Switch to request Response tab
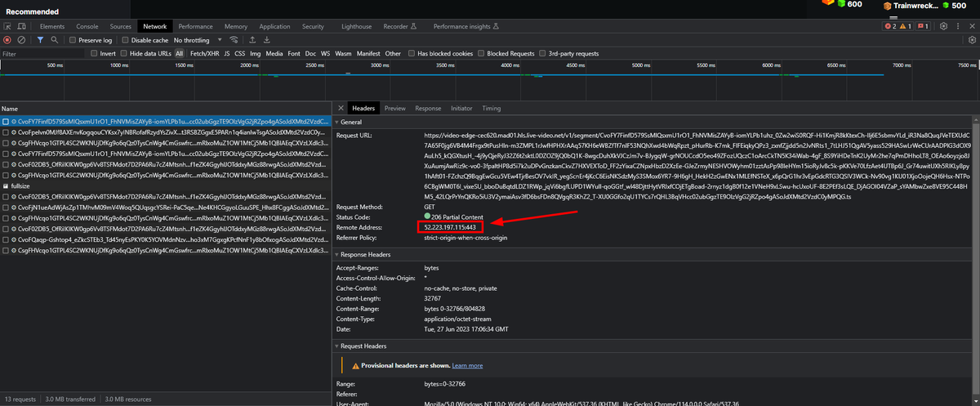Screen dimensions: 980x406 point(428,108)
